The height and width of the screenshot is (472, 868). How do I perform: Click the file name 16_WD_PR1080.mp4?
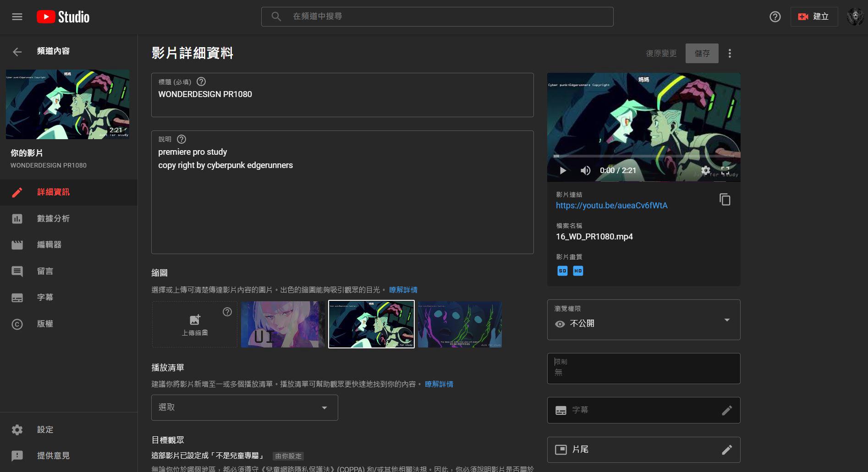point(594,237)
